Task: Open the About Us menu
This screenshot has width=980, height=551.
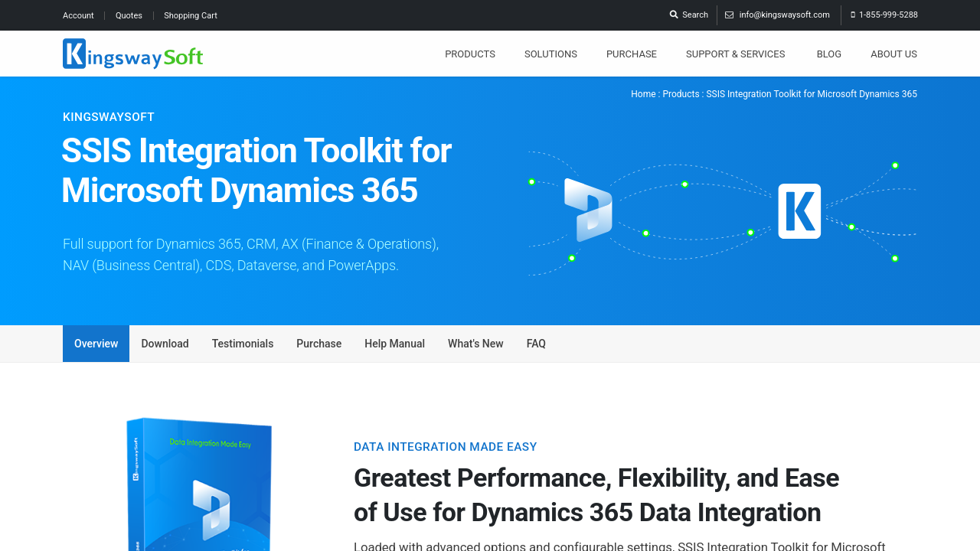Action: tap(893, 54)
